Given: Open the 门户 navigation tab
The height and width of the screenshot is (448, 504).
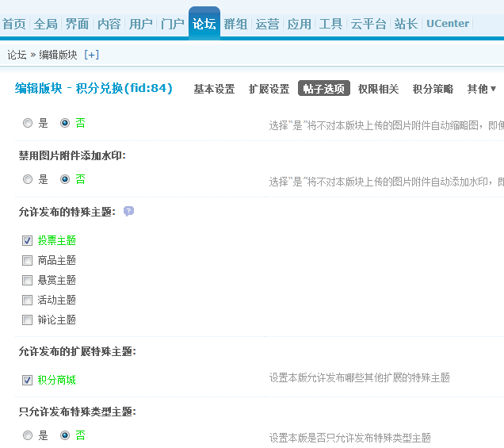Looking at the screenshot, I should pyautogui.click(x=173, y=24).
